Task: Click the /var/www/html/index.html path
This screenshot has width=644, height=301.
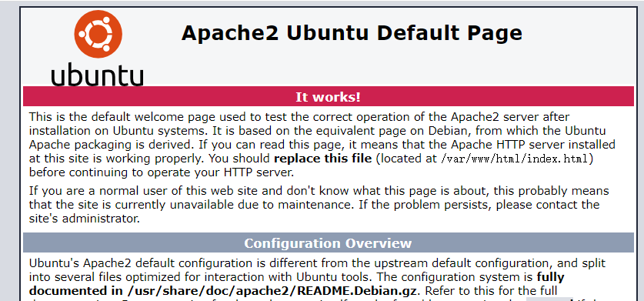Action: coord(514,159)
